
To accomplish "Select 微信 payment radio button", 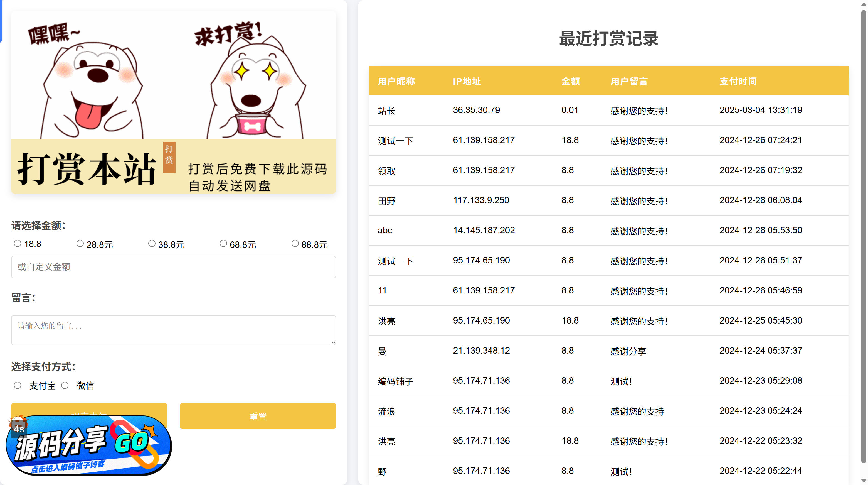I will [x=65, y=386].
